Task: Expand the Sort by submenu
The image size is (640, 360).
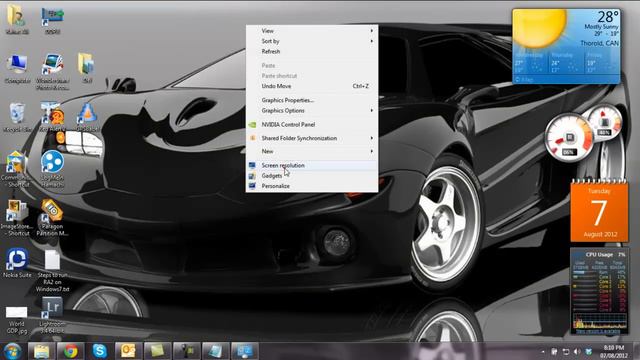Action: pyautogui.click(x=312, y=41)
